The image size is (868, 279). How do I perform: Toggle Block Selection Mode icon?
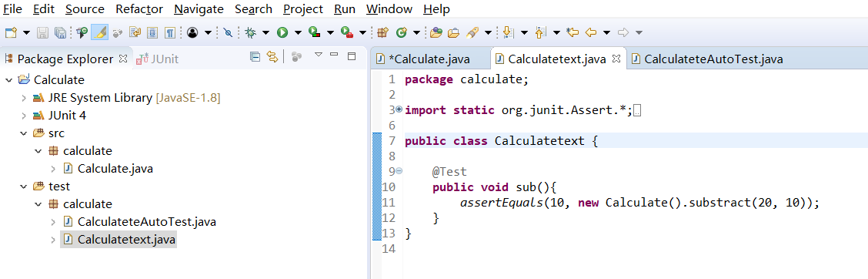click(x=153, y=32)
